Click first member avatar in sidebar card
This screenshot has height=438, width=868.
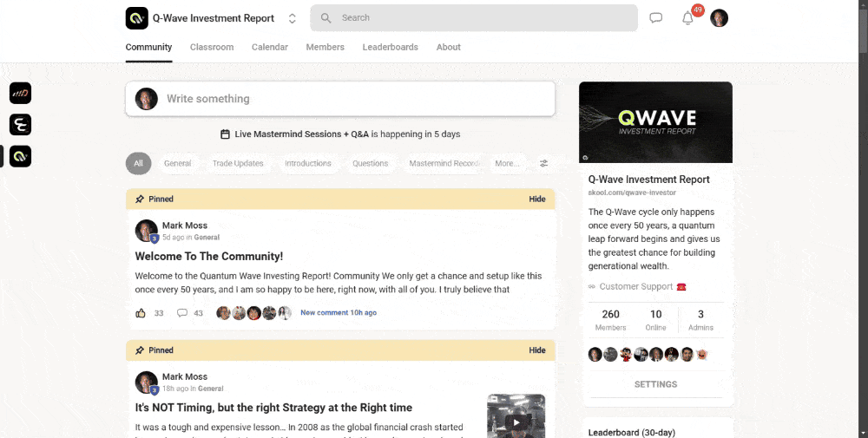(x=595, y=355)
